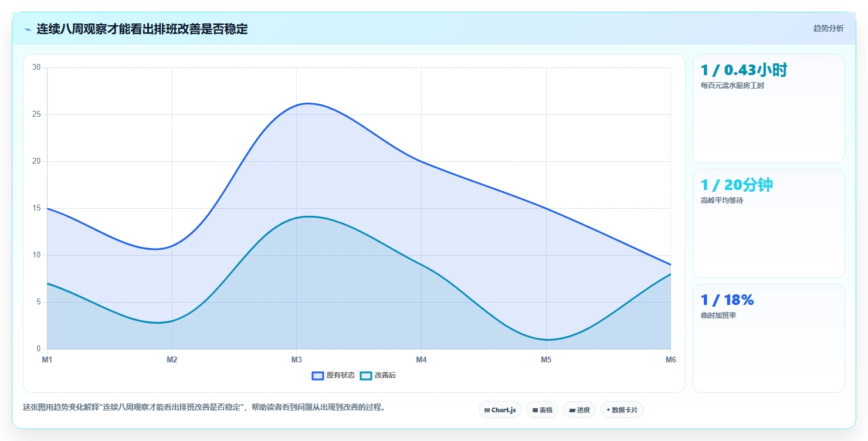Click the M3 x-axis label
Screen dimensions: 868x441
pyautogui.click(x=297, y=360)
